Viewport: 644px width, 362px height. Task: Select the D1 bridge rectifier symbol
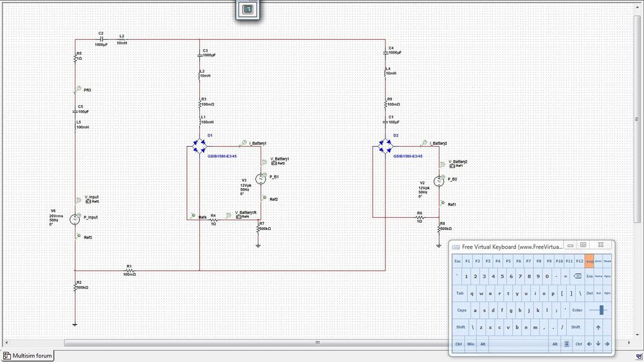(200, 146)
